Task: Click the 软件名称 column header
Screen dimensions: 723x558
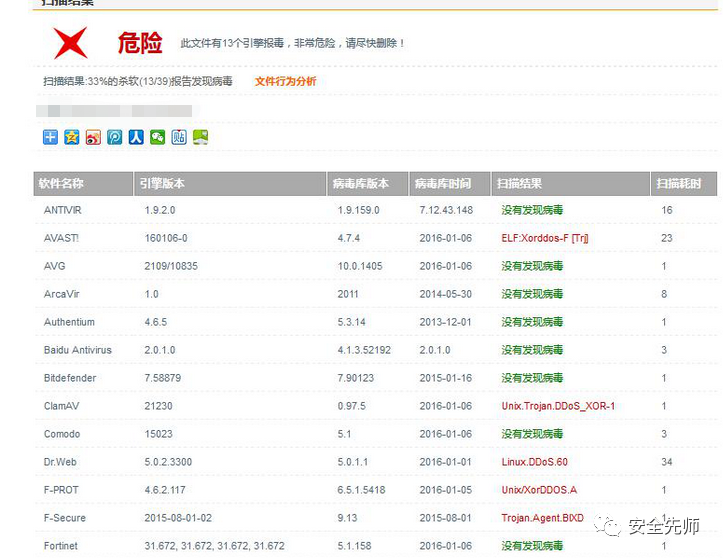Action: pos(83,184)
